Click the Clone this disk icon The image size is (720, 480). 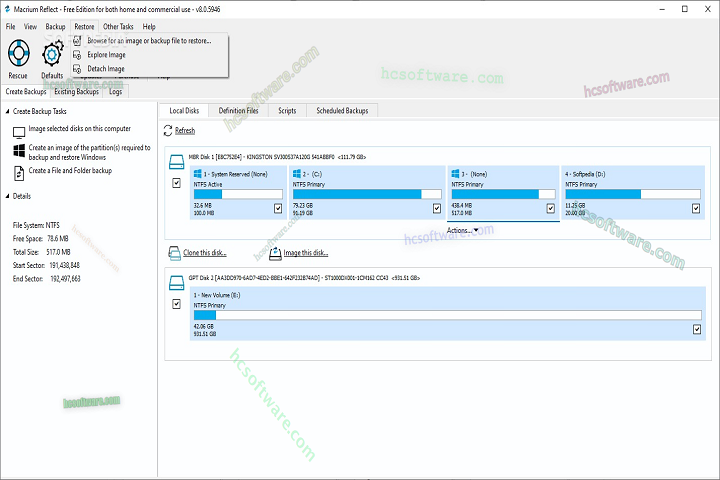click(174, 253)
